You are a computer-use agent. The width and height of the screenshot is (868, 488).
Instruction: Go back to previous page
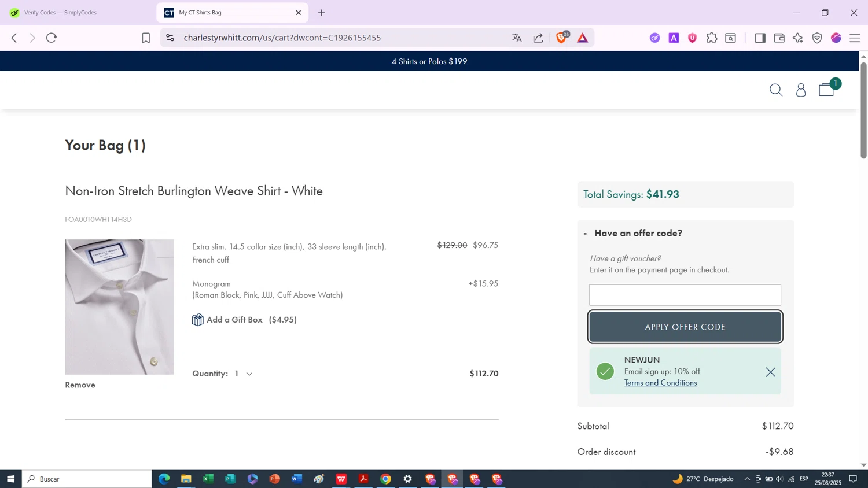pos(14,38)
